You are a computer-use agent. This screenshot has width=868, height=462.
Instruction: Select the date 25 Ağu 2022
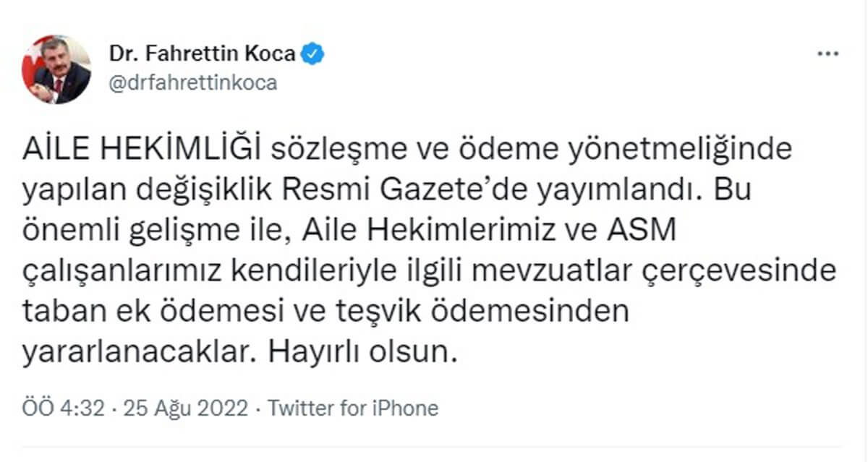click(187, 408)
